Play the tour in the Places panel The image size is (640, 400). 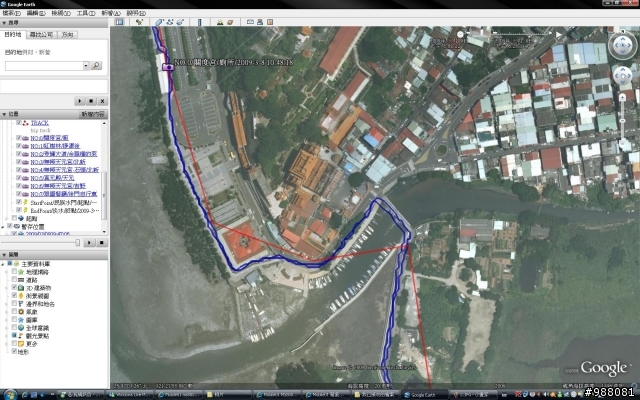[89, 243]
